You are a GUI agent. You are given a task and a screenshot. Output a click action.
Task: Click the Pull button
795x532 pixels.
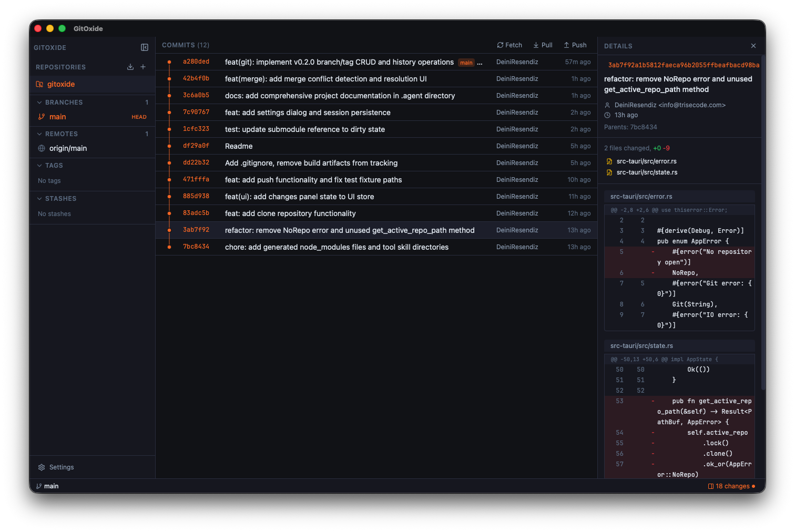point(543,45)
